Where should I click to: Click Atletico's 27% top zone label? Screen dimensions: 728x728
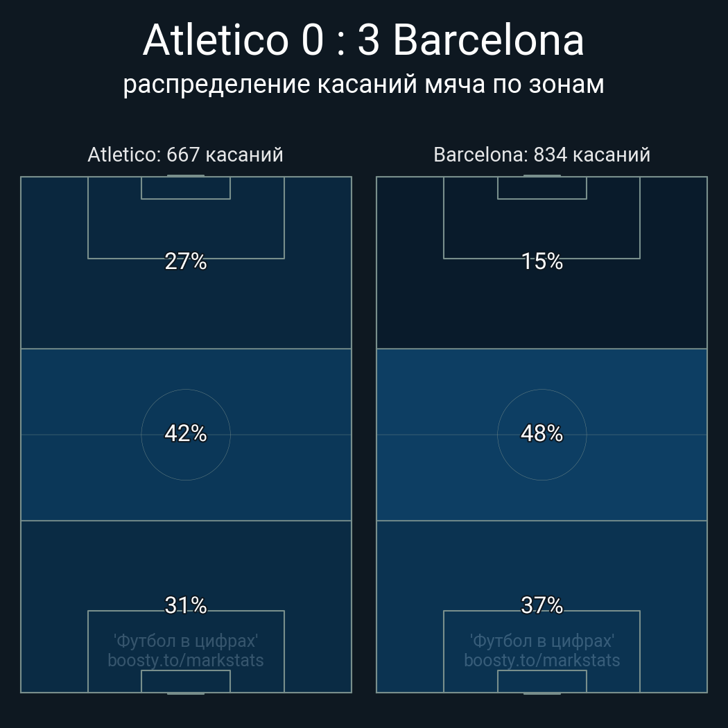[186, 261]
